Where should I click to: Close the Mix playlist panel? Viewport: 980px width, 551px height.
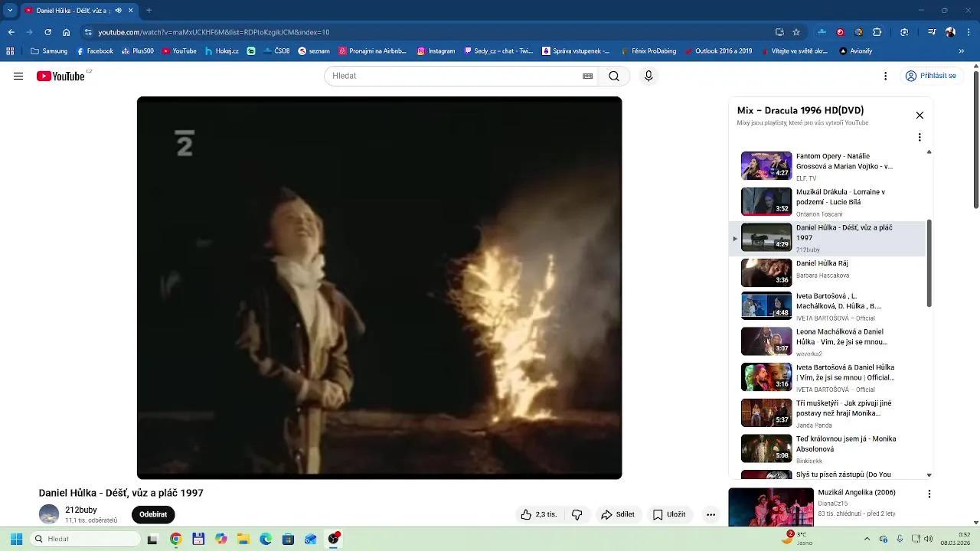click(920, 116)
